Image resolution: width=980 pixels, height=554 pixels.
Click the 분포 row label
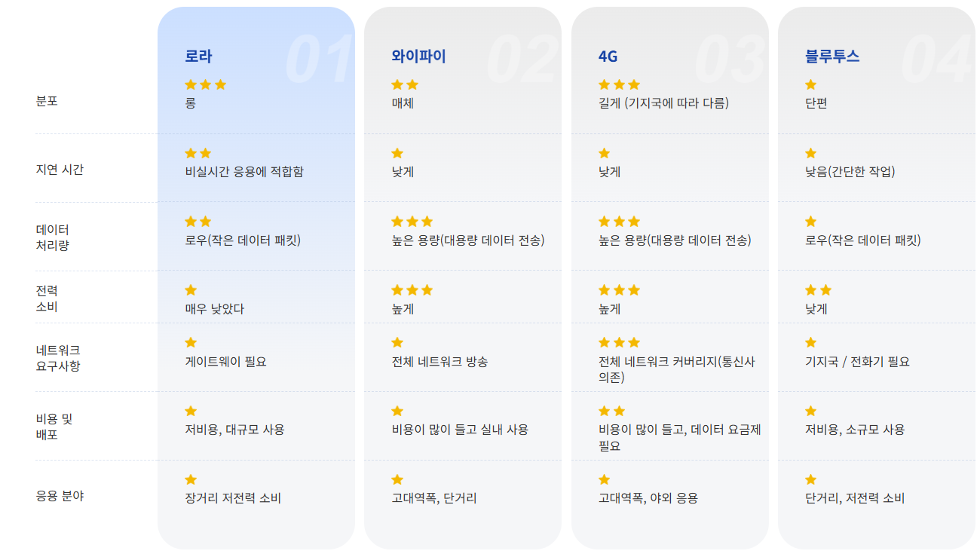[x=47, y=101]
